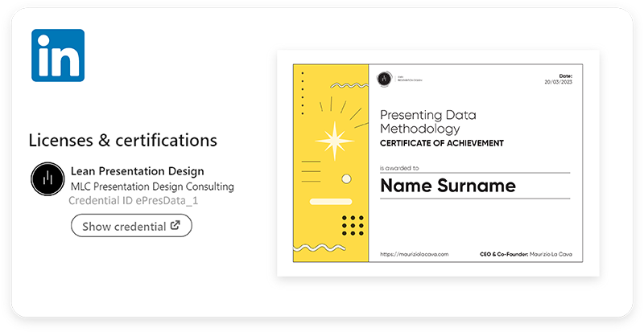The height and width of the screenshot is (332, 644).
Task: Click the certificate date 20/03/2023
Action: pyautogui.click(x=558, y=82)
